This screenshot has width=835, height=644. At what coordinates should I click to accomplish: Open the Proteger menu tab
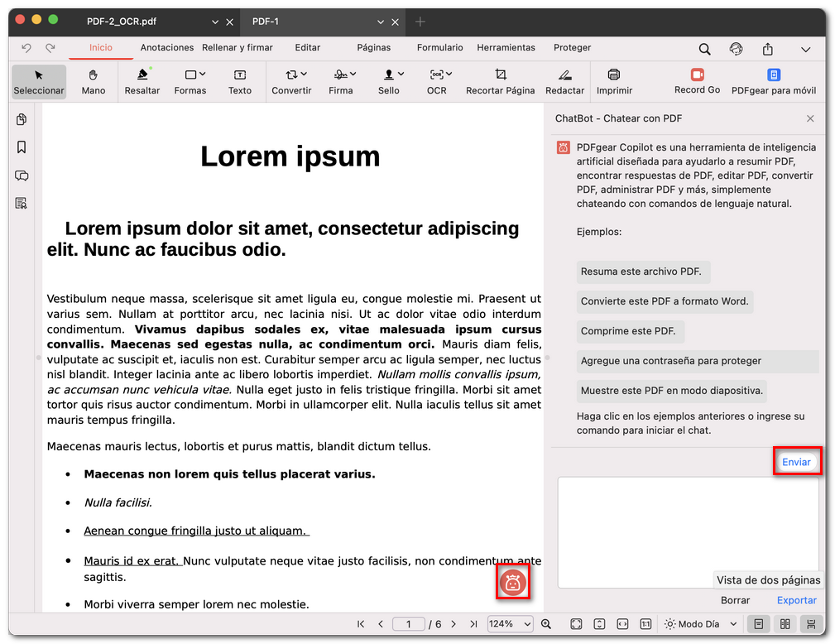(572, 48)
